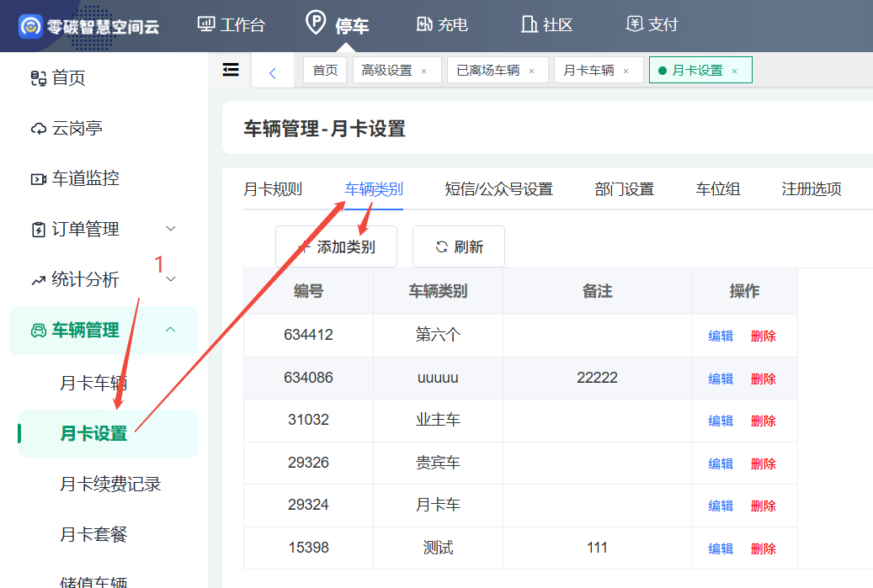Click the 编号 cell 634412
Screen dimensions: 873x588
coord(308,335)
